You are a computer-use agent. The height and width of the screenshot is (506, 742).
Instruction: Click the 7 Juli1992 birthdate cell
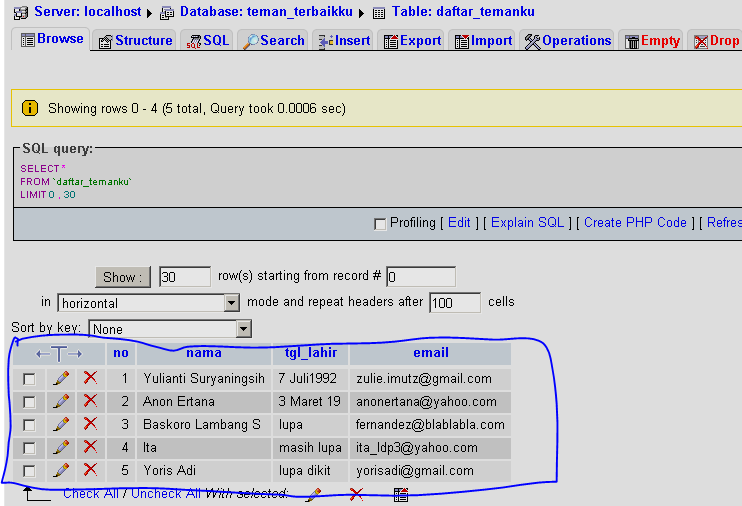click(x=310, y=379)
